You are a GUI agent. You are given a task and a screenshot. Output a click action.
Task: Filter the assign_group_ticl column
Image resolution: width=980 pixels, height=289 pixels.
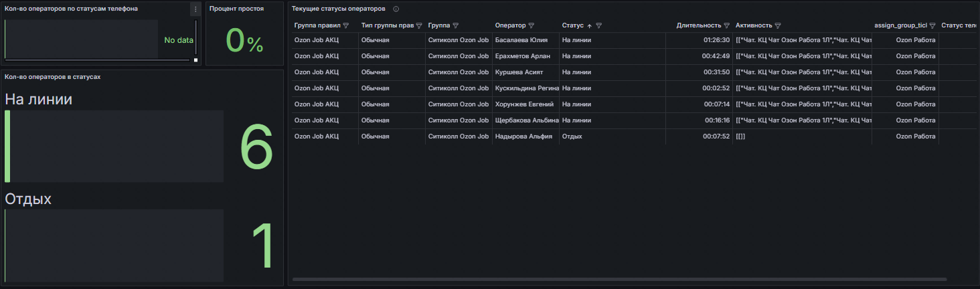[x=932, y=25]
